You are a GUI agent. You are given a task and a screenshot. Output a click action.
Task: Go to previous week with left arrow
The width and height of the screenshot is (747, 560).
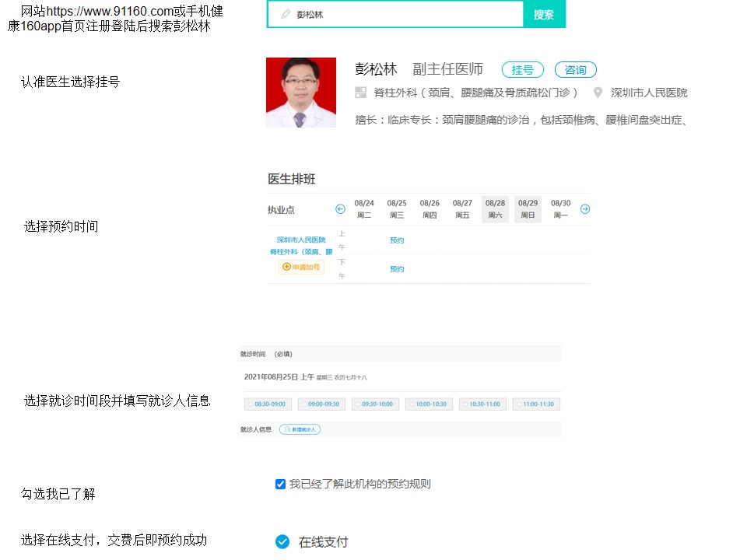(x=340, y=209)
